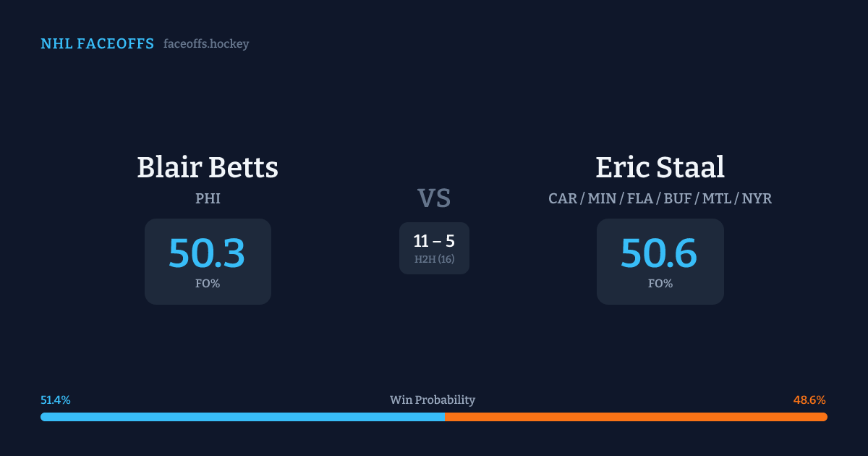This screenshot has width=868, height=456.
Task: Click the 51.4% win probability value
Action: [x=56, y=400]
